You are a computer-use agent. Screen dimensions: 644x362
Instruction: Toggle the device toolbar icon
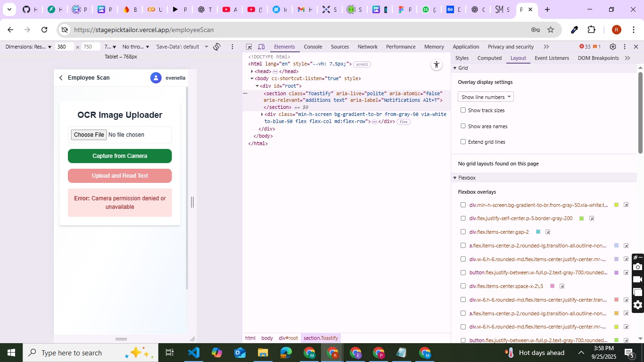[x=261, y=47]
